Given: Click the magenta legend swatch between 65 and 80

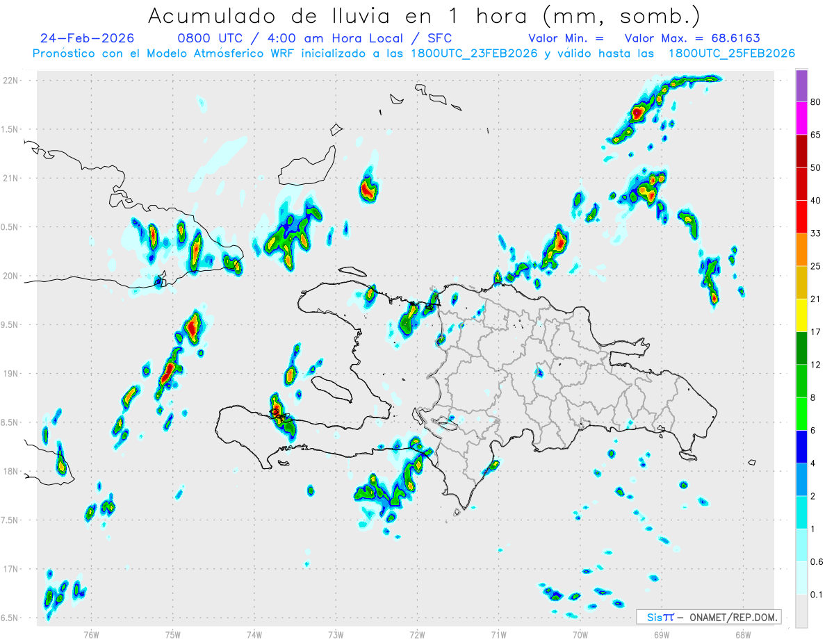Looking at the screenshot, I should [801, 119].
